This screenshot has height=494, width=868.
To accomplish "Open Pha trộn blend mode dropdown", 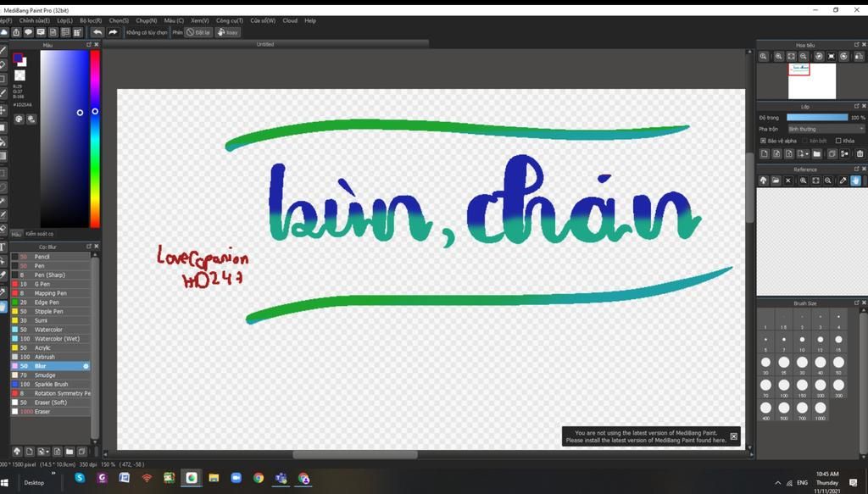I will (x=826, y=129).
